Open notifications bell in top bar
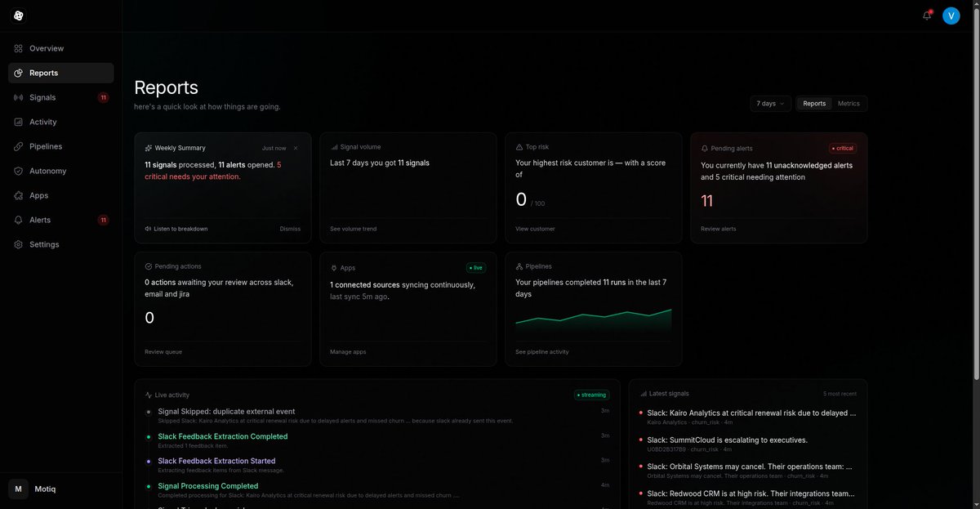The width and height of the screenshot is (980, 509). click(x=927, y=16)
